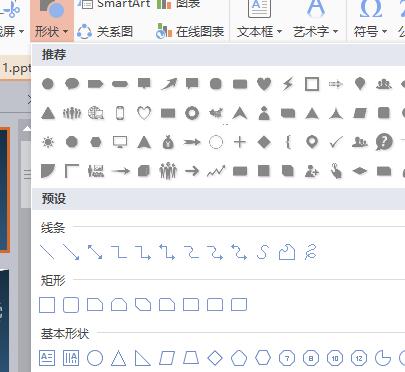Select the add person recommended shape

[x=312, y=171]
